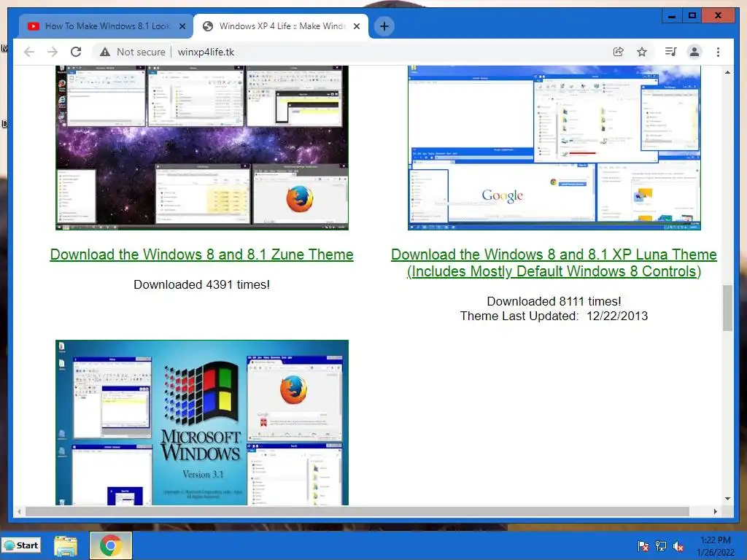Click the muted volume tray icon
This screenshot has height=560, width=747.
pos(678,545)
